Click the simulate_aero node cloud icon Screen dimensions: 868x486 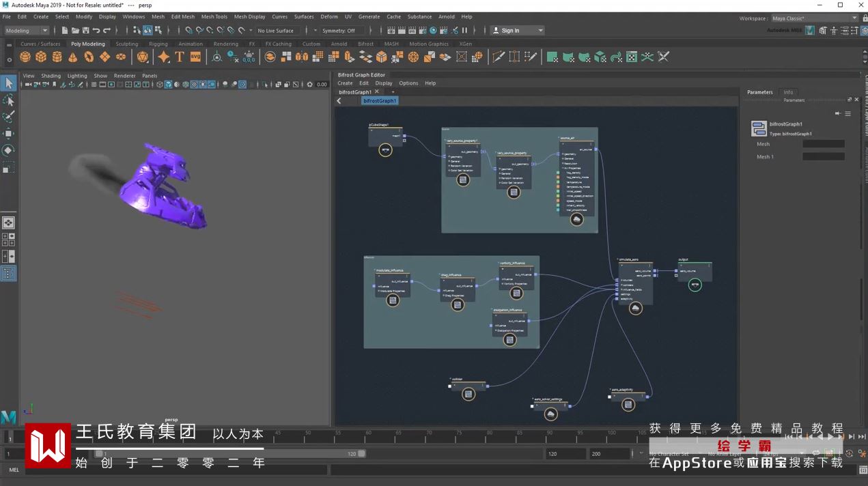(635, 309)
